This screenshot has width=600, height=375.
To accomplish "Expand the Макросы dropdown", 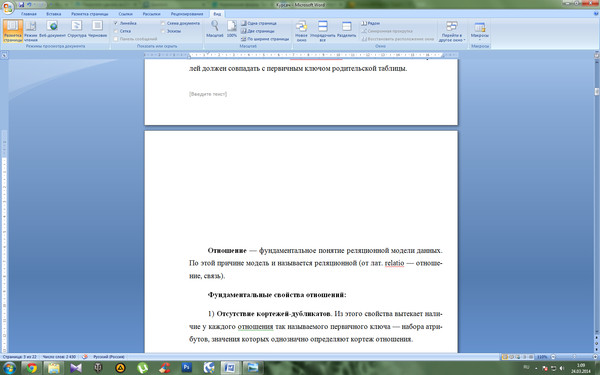I will [x=479, y=31].
